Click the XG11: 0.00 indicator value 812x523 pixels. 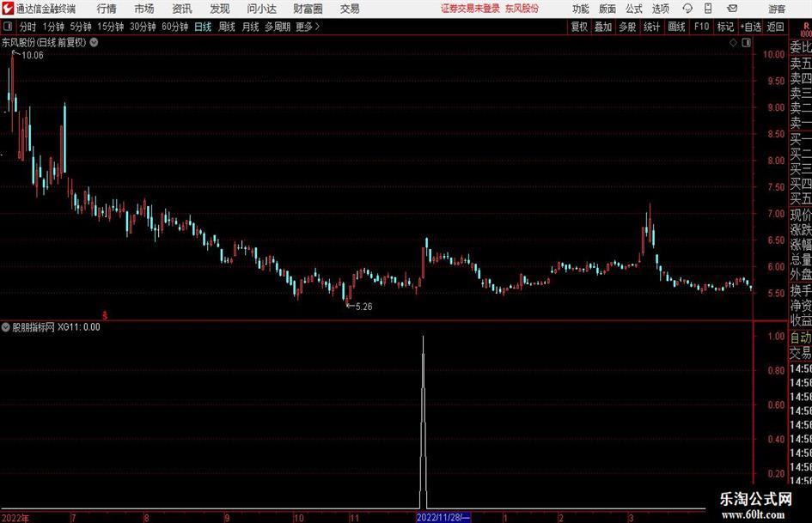(79, 326)
